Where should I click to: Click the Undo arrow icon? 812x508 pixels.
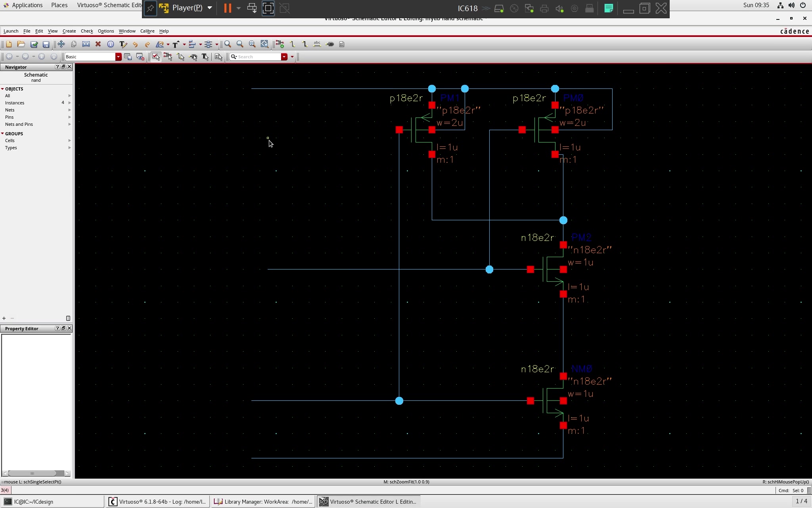click(135, 44)
